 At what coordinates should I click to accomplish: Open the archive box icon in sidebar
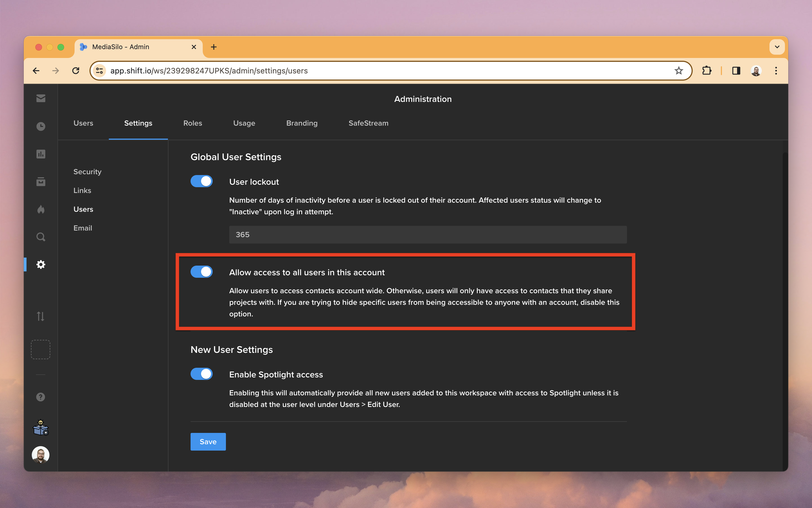click(x=41, y=181)
